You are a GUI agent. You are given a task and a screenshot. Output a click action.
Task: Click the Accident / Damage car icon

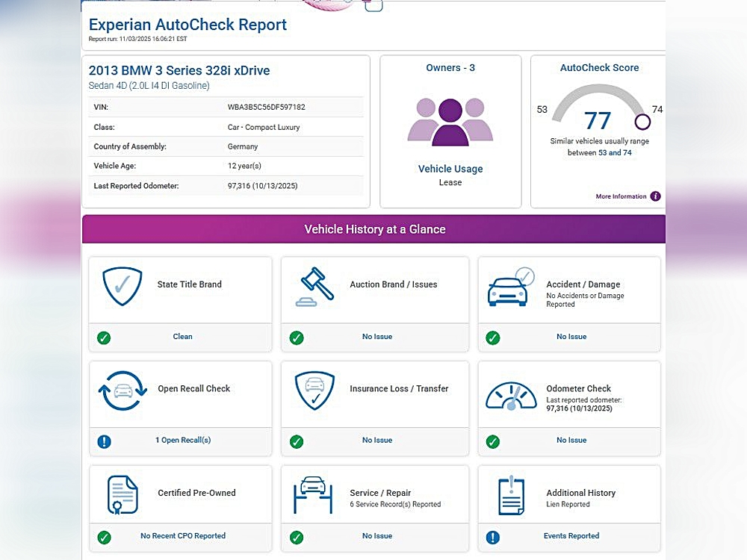pos(512,288)
